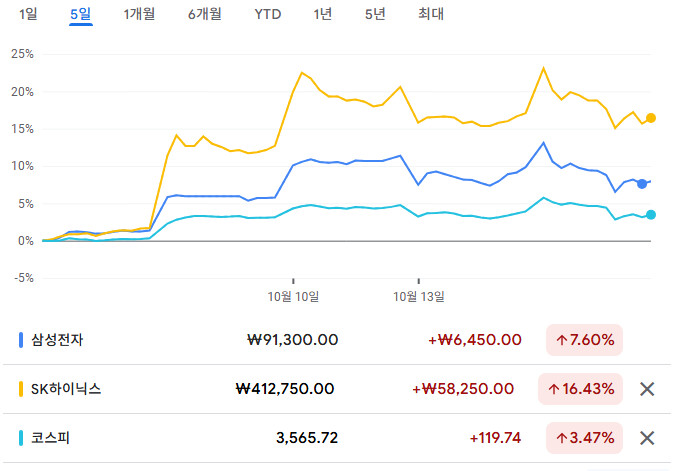686x471 pixels.
Task: Select the YTD range tab
Action: coord(268,14)
